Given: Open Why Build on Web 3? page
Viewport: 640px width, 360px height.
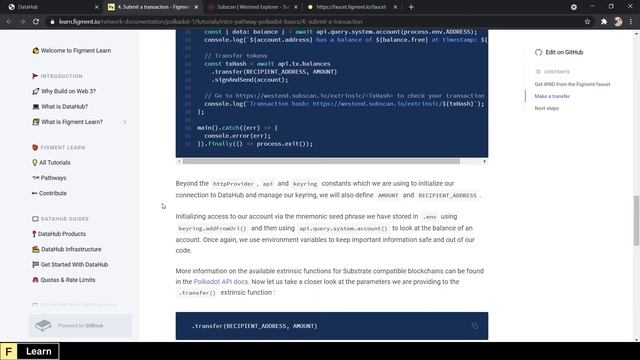Looking at the screenshot, I should click(64, 91).
